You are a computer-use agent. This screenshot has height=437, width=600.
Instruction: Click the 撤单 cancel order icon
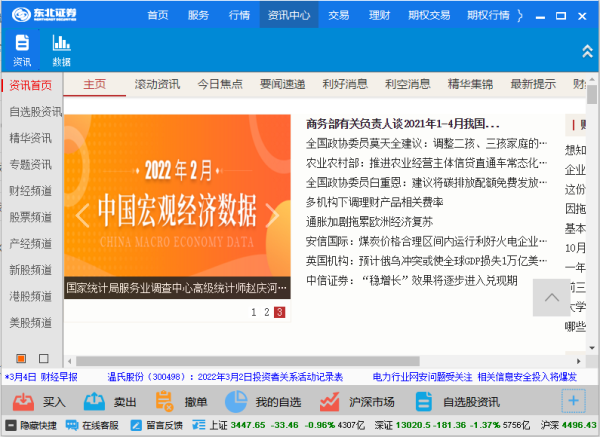165,401
